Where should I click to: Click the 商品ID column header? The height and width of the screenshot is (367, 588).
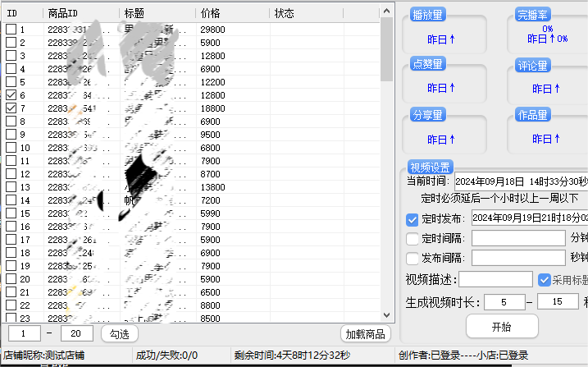[81, 13]
